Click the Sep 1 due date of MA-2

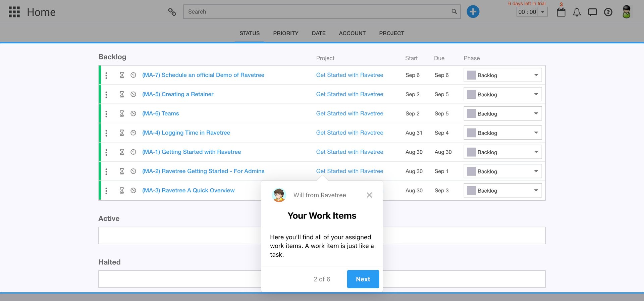441,171
